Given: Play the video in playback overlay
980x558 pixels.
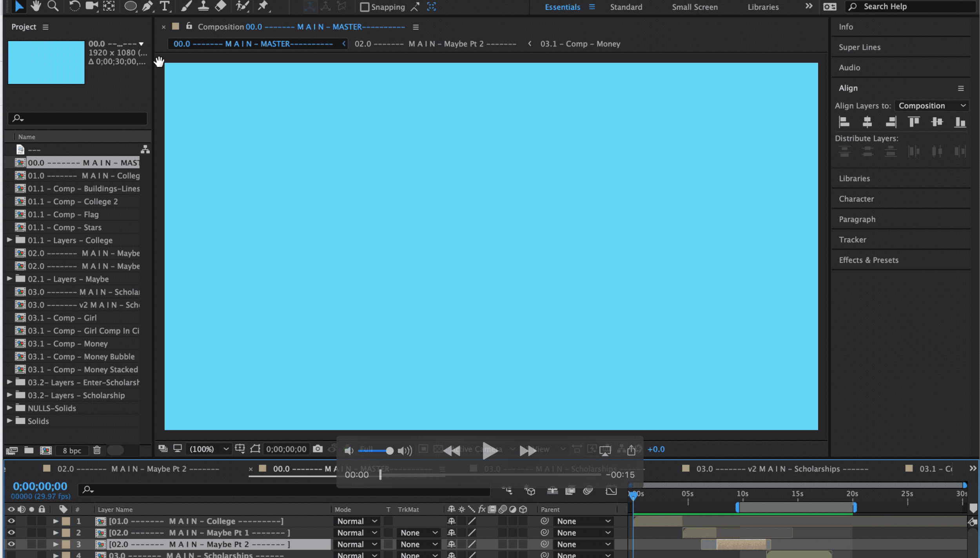Looking at the screenshot, I should click(490, 450).
